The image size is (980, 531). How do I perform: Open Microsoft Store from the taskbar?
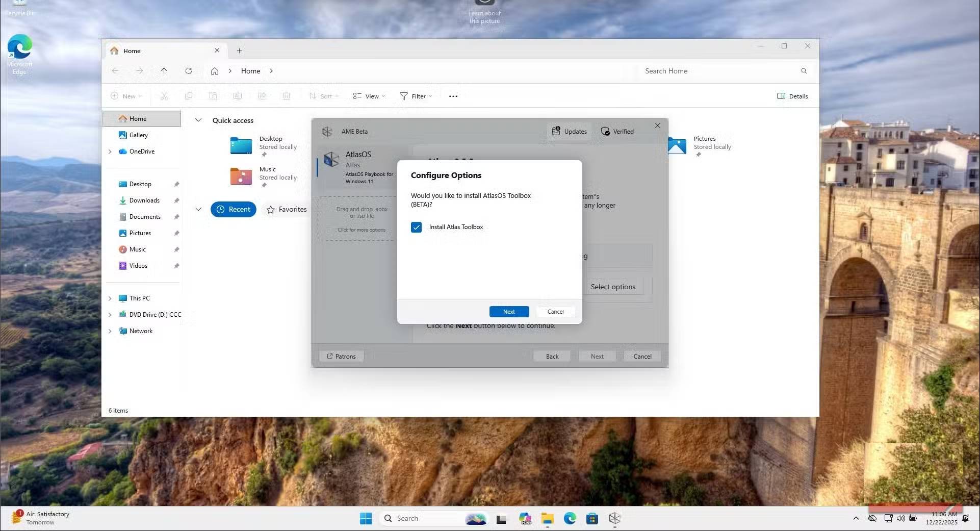(x=592, y=518)
